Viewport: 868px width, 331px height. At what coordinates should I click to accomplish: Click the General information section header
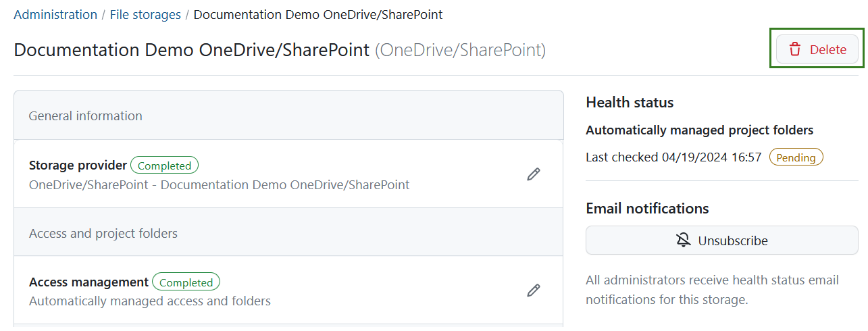click(85, 116)
